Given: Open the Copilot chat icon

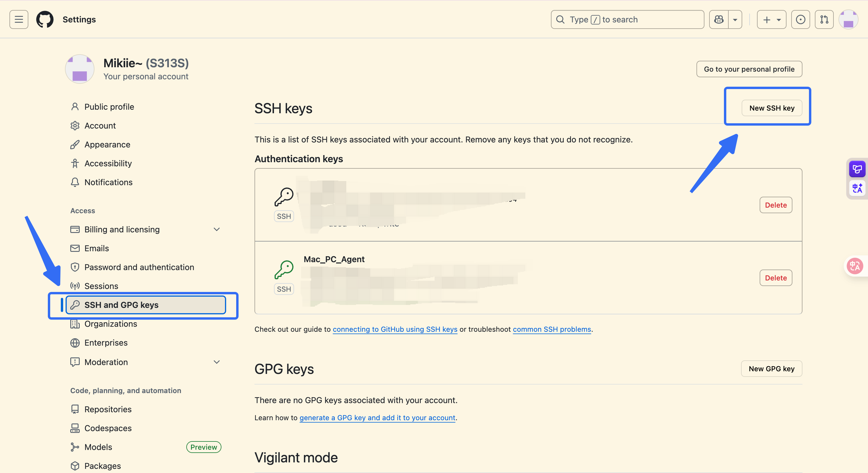Looking at the screenshot, I should tap(719, 19).
